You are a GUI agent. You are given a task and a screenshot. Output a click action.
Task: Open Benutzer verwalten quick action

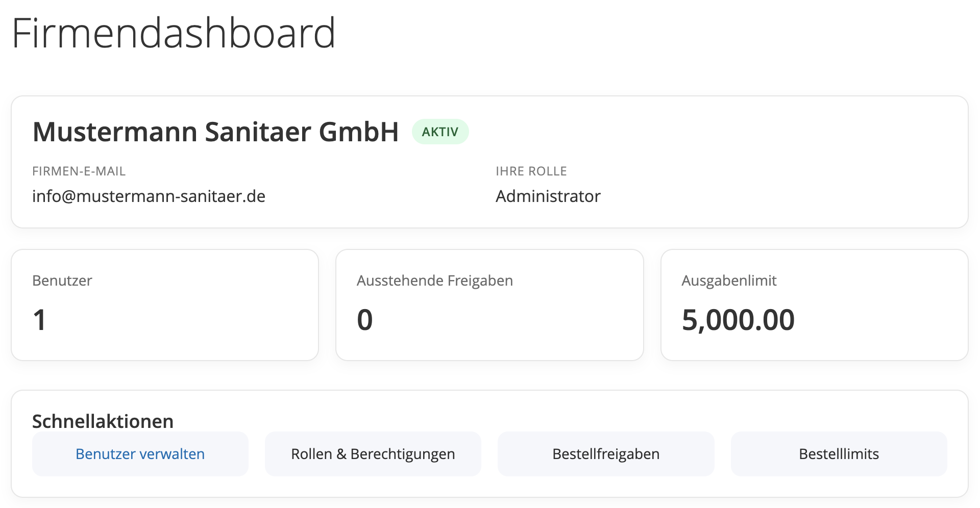[140, 454]
